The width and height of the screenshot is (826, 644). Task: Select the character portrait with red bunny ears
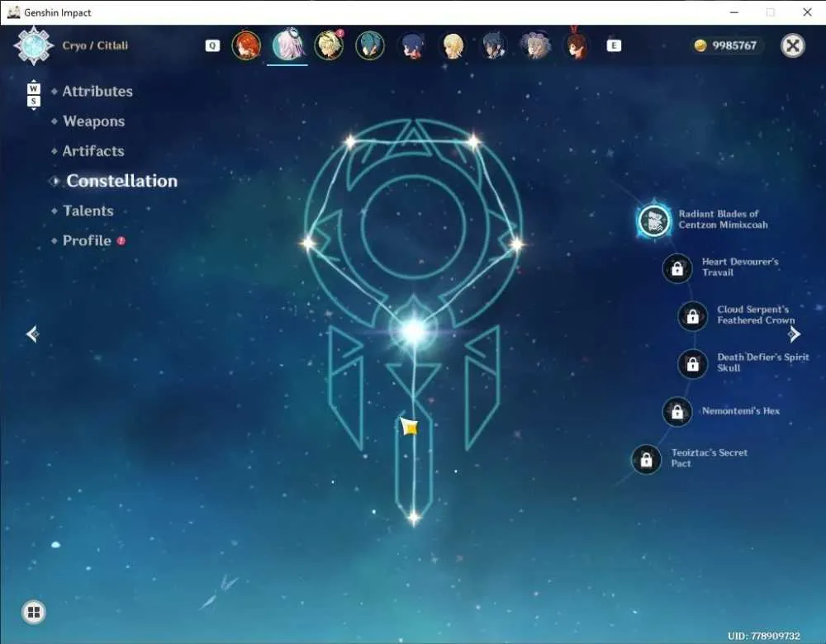[x=577, y=44]
